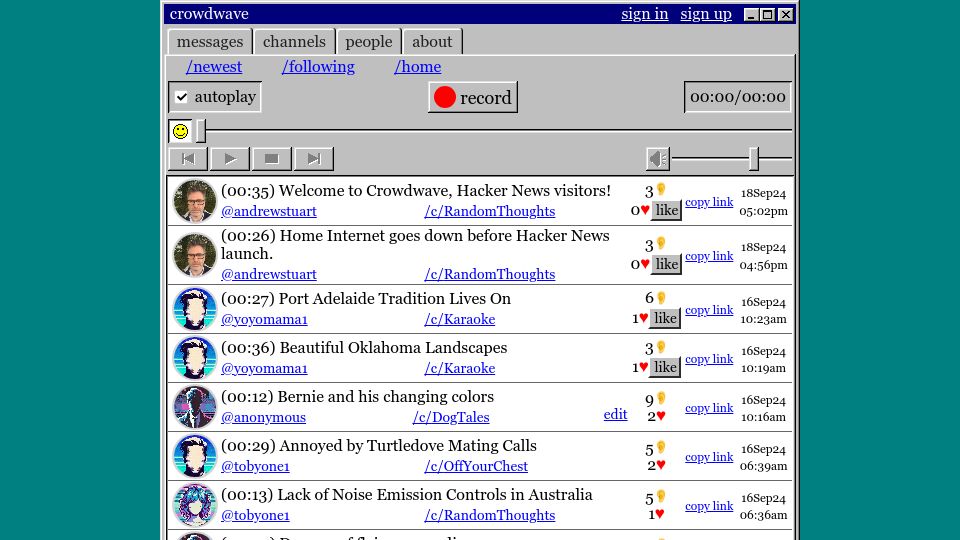Screen dimensions: 960x540
Task: Copy link for Bernie changing colors
Action: tap(709, 408)
